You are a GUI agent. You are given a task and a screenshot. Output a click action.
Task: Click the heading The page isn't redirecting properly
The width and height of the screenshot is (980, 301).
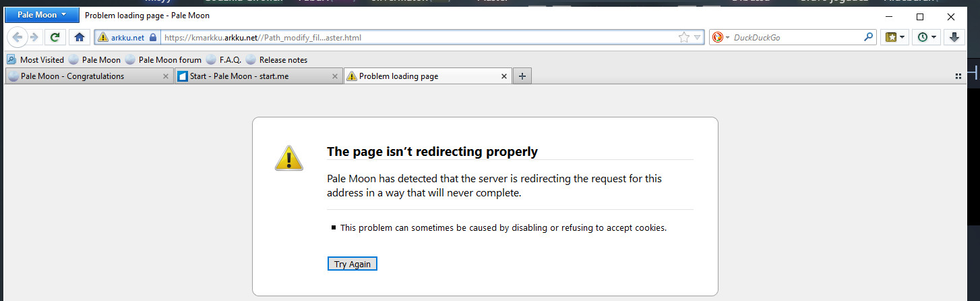tap(432, 151)
